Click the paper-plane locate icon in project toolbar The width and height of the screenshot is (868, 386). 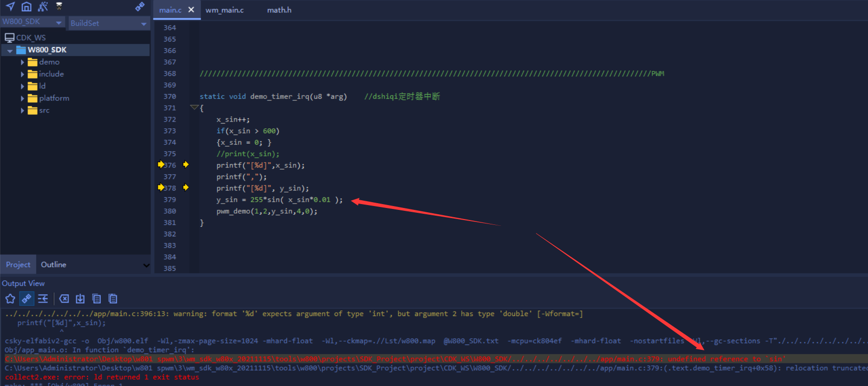(x=10, y=6)
